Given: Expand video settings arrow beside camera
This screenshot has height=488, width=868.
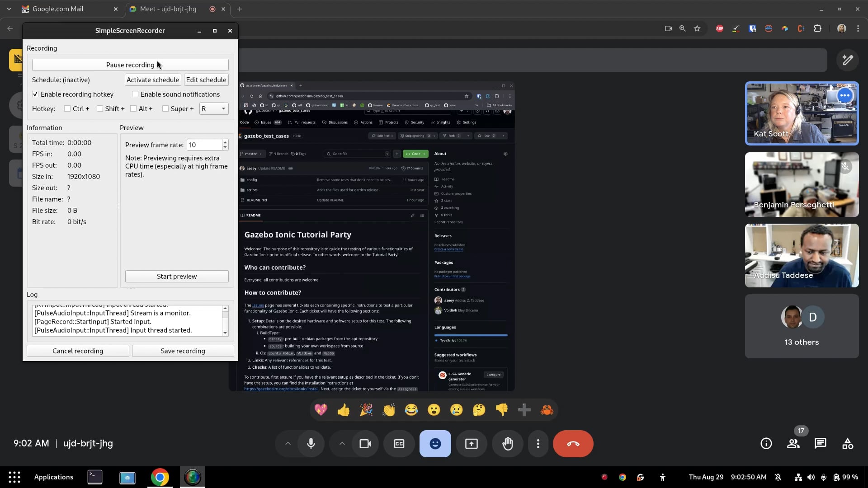Looking at the screenshot, I should pos(342,444).
